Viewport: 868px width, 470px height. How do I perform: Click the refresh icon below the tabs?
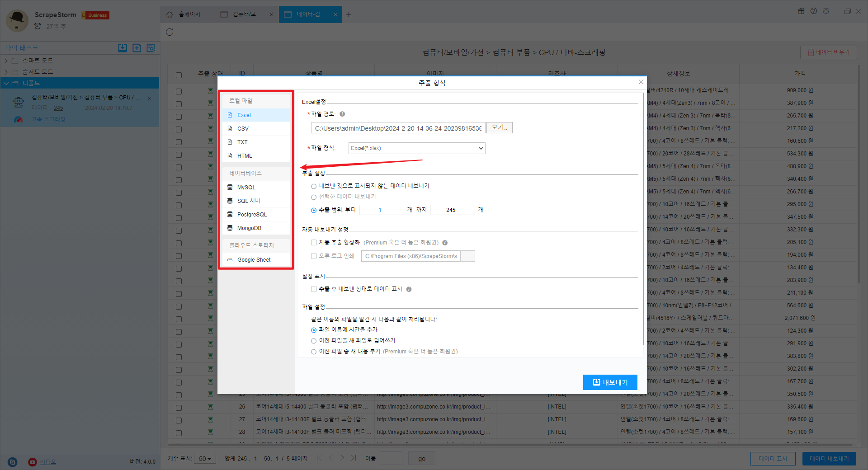[170, 32]
